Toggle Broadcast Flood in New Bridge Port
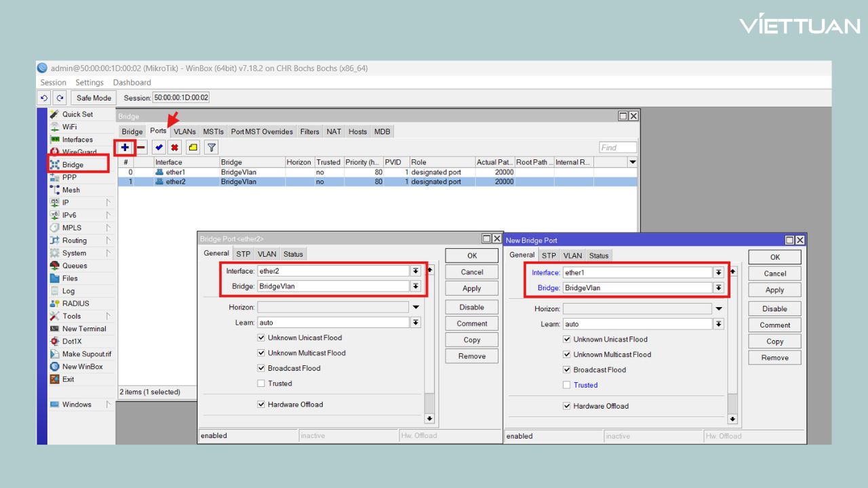Screen dimensions: 868x488 pos(567,370)
